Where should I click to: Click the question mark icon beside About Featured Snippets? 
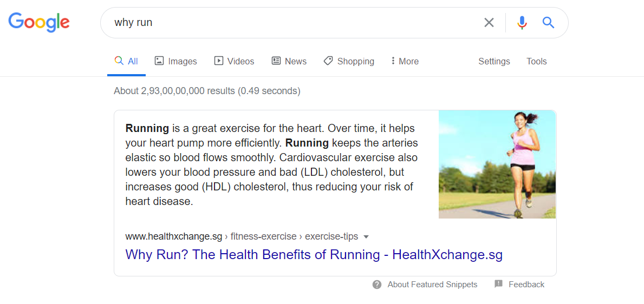tap(377, 285)
